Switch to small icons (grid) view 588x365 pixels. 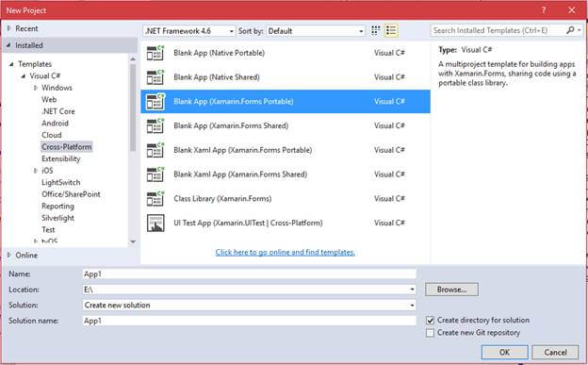(375, 30)
